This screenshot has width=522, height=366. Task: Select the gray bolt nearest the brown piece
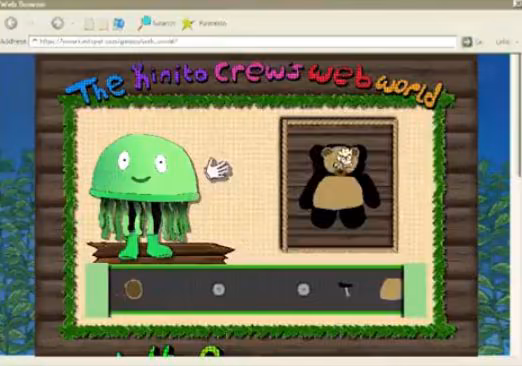[219, 289]
